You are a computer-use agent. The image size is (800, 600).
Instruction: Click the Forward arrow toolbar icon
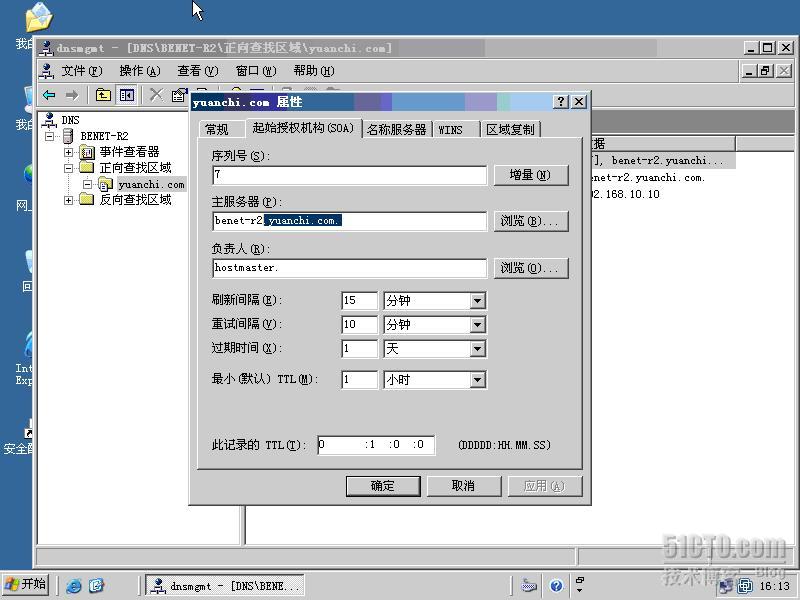click(x=72, y=95)
